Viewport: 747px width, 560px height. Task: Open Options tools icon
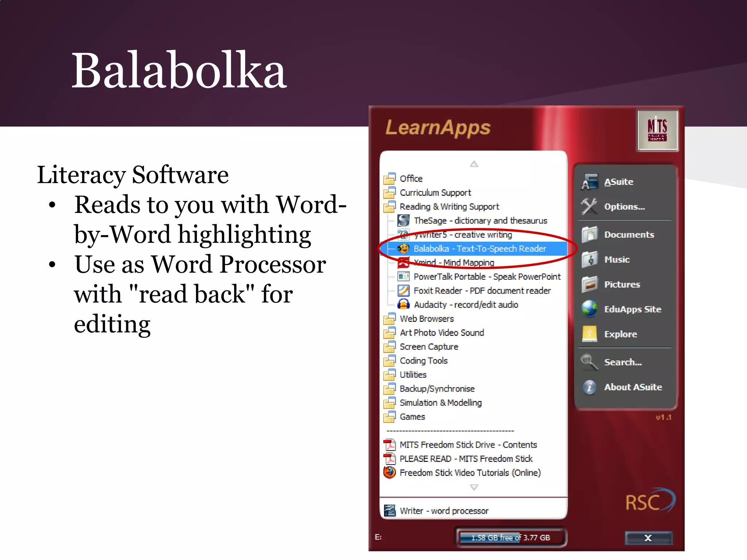[x=589, y=207]
